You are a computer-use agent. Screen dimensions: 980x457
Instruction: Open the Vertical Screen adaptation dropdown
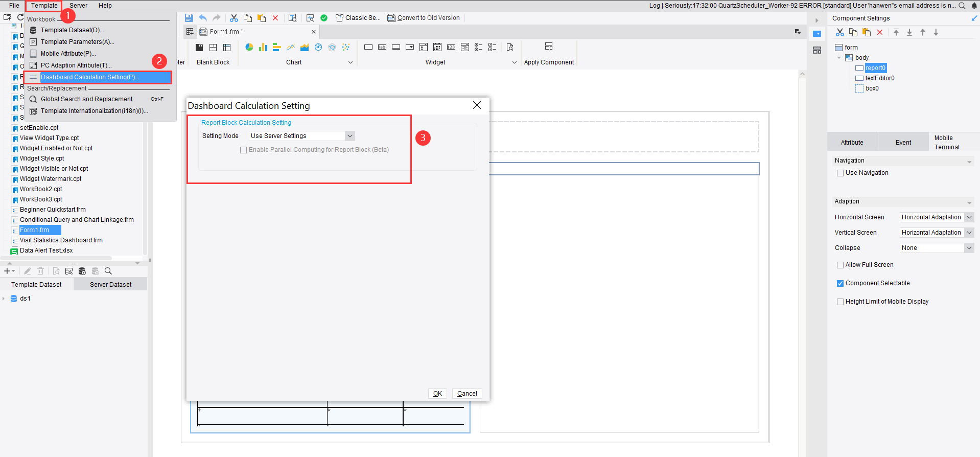click(x=937, y=233)
